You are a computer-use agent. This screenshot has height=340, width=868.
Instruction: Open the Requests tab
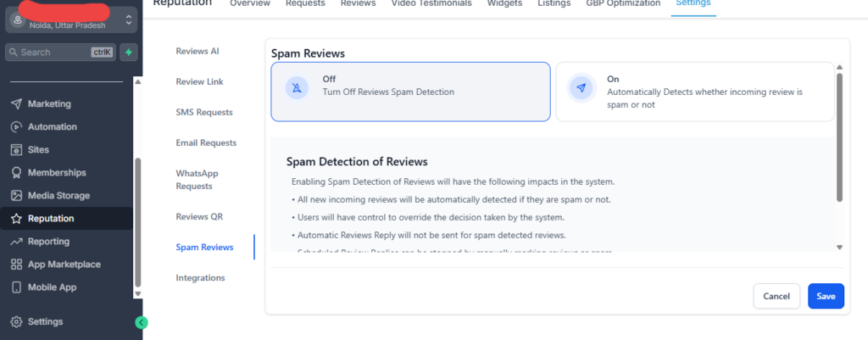(x=305, y=3)
